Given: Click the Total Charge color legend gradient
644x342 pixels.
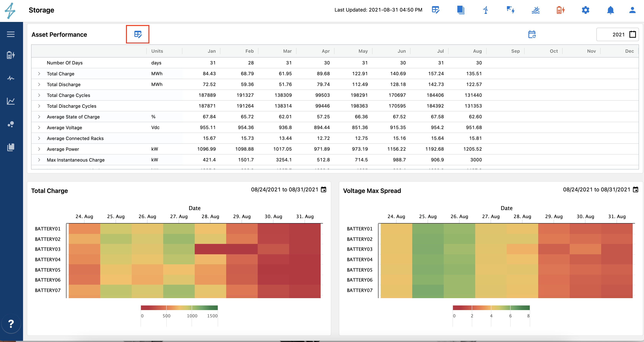Looking at the screenshot, I should (179, 308).
